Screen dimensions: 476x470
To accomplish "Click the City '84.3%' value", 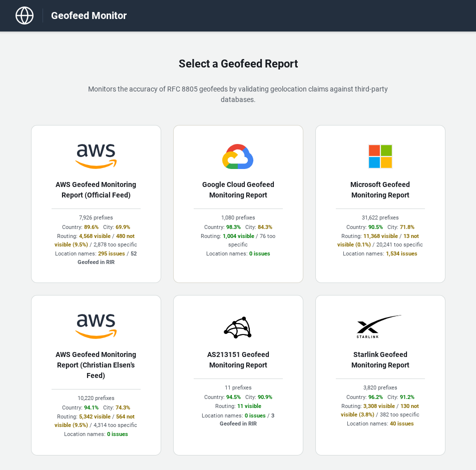I will click(265, 227).
